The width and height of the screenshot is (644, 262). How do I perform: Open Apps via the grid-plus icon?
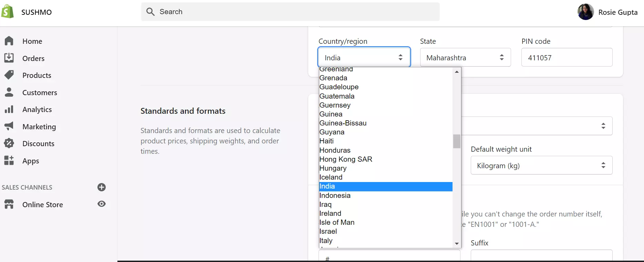(9, 161)
